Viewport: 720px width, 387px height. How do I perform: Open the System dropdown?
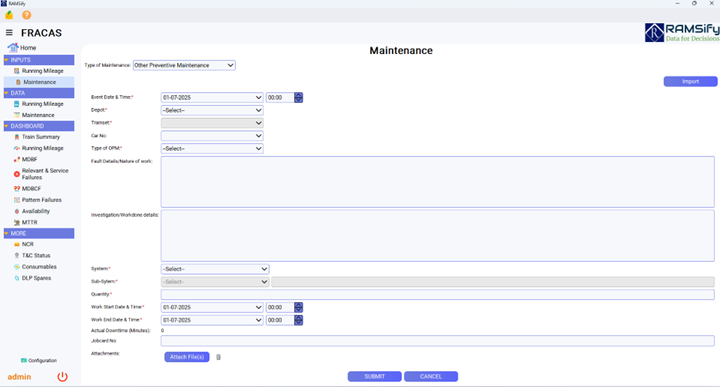click(215, 269)
